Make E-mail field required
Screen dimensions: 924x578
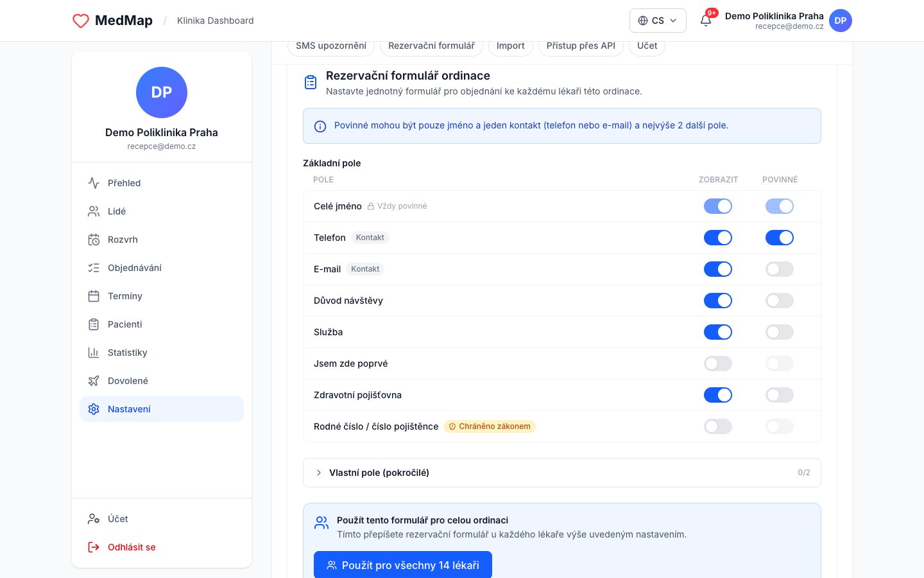tap(780, 269)
